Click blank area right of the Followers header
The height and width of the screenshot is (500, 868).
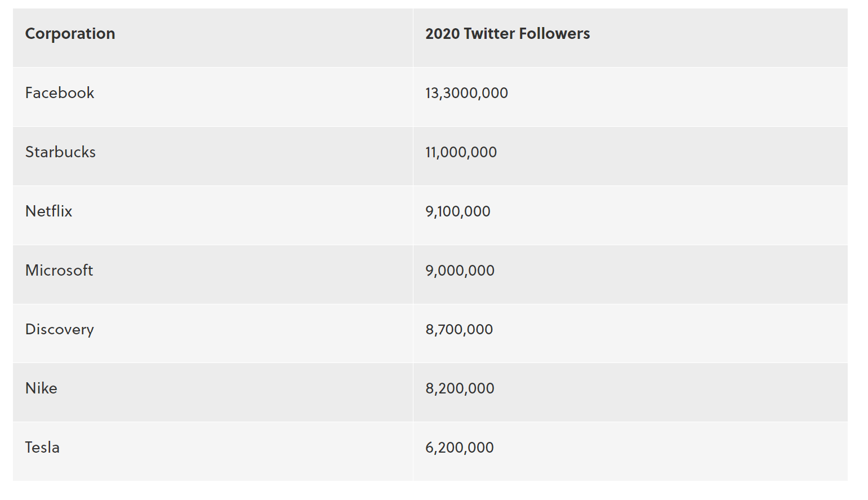721,35
